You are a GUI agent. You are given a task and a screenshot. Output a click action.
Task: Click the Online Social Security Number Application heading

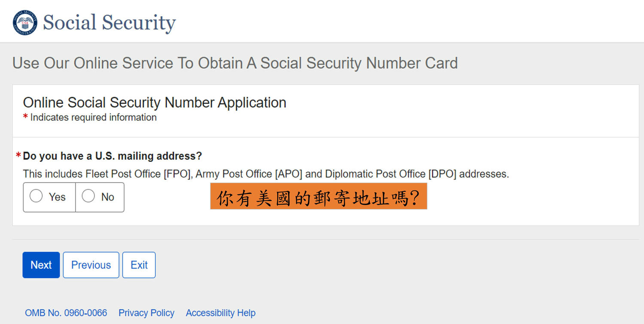(x=155, y=103)
